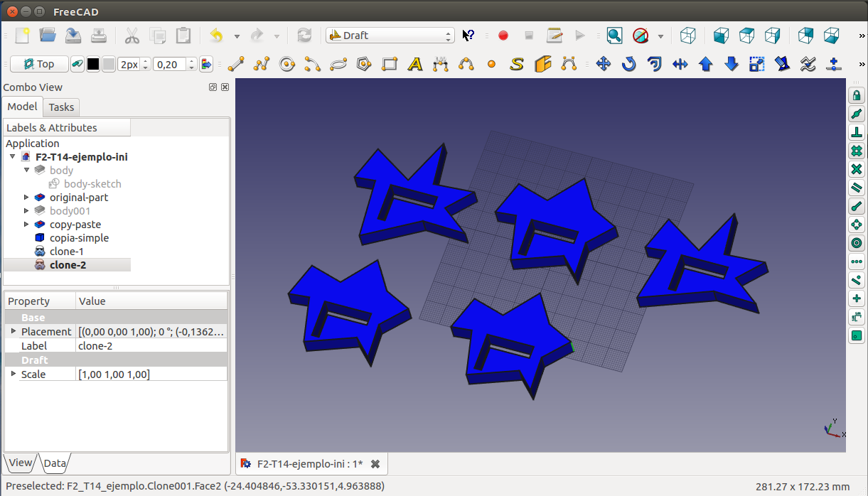Select the Draft Circle tool
868x496 pixels.
point(287,65)
